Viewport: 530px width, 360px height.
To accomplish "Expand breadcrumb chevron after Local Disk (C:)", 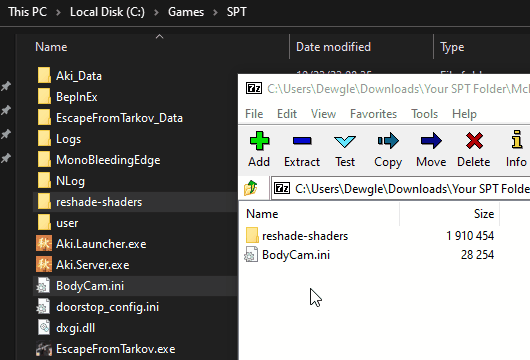I will coord(156,13).
